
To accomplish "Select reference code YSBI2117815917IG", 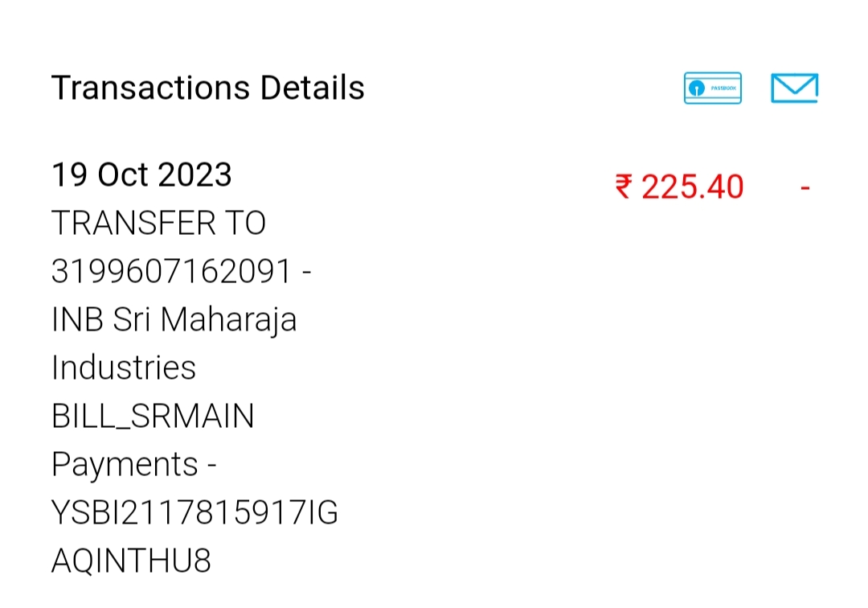I will 194,512.
